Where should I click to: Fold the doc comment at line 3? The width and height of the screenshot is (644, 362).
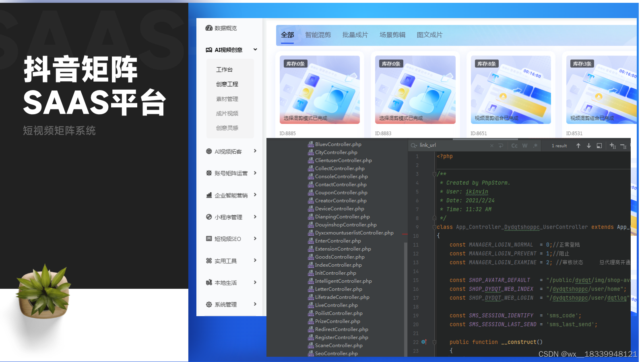point(434,174)
